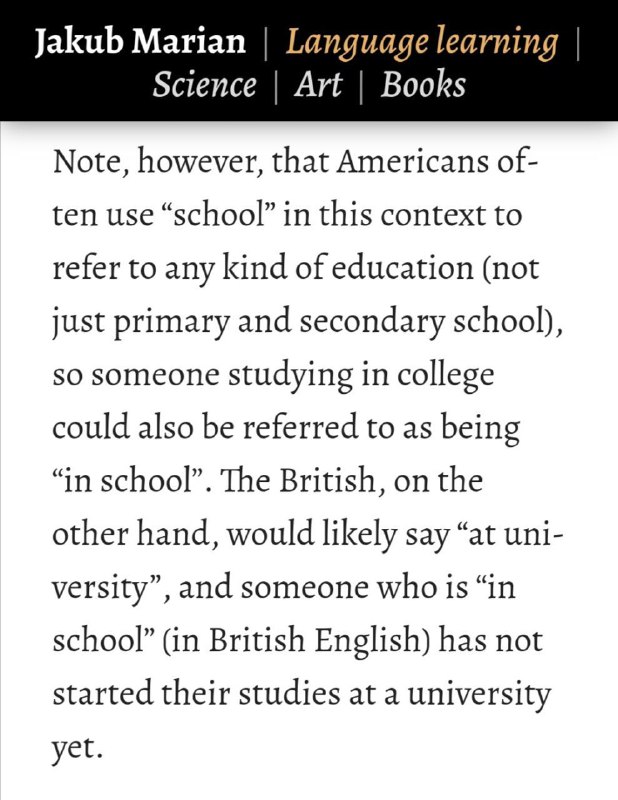
Task: Click the word "likely" in the paragraph
Action: 359,536
